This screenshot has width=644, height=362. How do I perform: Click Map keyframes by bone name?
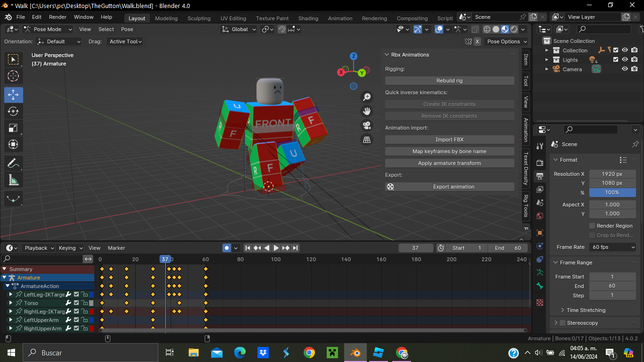(449, 151)
